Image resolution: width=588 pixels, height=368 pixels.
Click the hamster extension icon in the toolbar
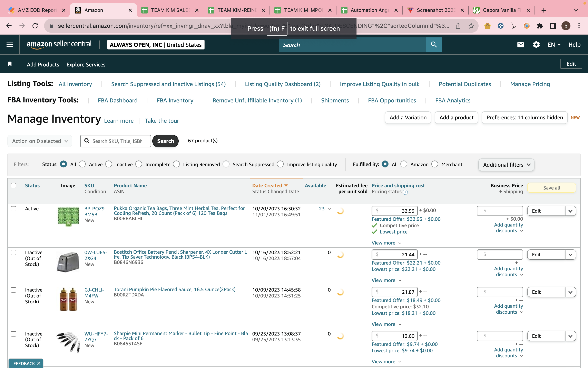[487, 26]
